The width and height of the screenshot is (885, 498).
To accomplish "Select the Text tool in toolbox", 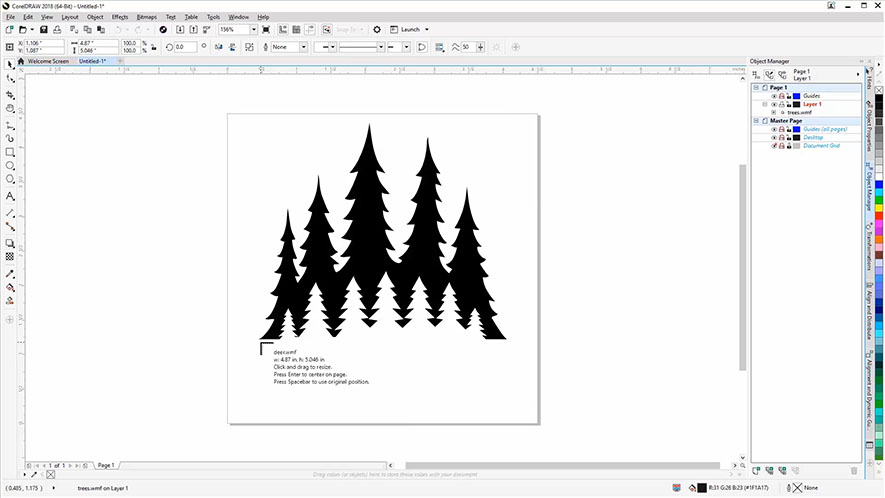I will pos(10,196).
